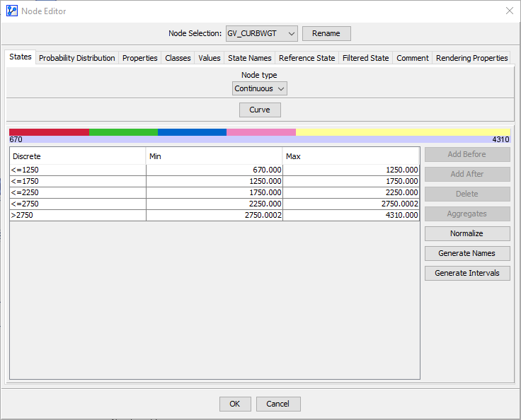Click the red segment of the interval bar

[49, 132]
